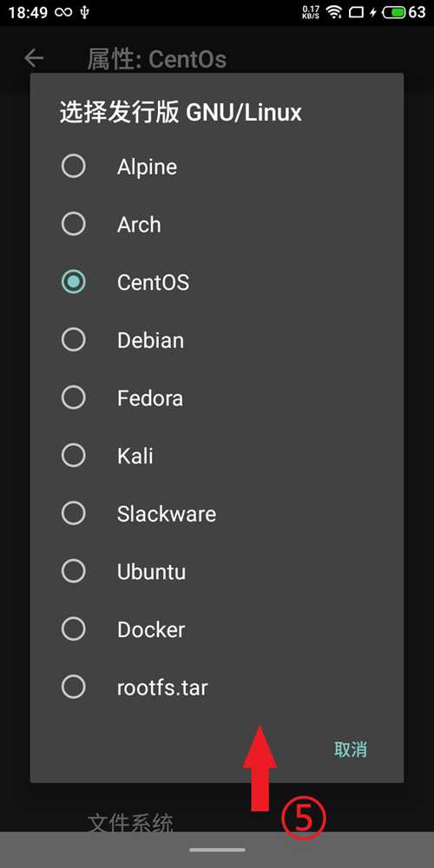This screenshot has height=868, width=434.
Task: Choose the rootfs.tar radio button
Action: (x=73, y=687)
